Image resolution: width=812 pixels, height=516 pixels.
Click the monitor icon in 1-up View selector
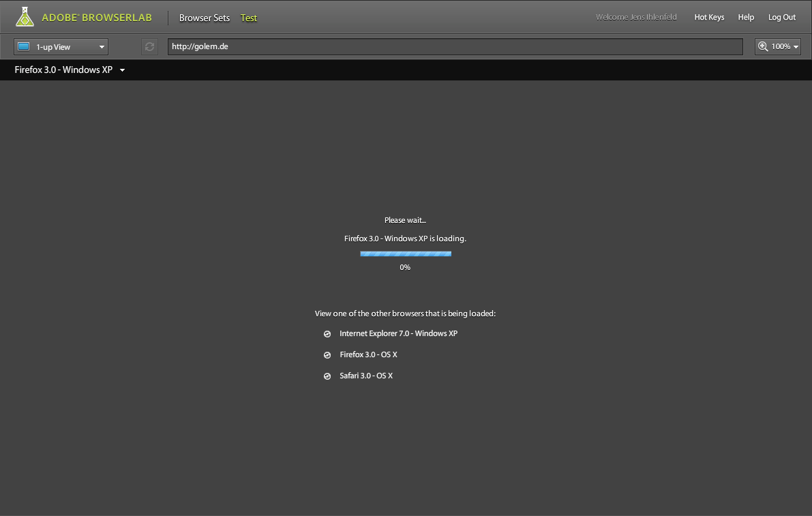pos(24,46)
